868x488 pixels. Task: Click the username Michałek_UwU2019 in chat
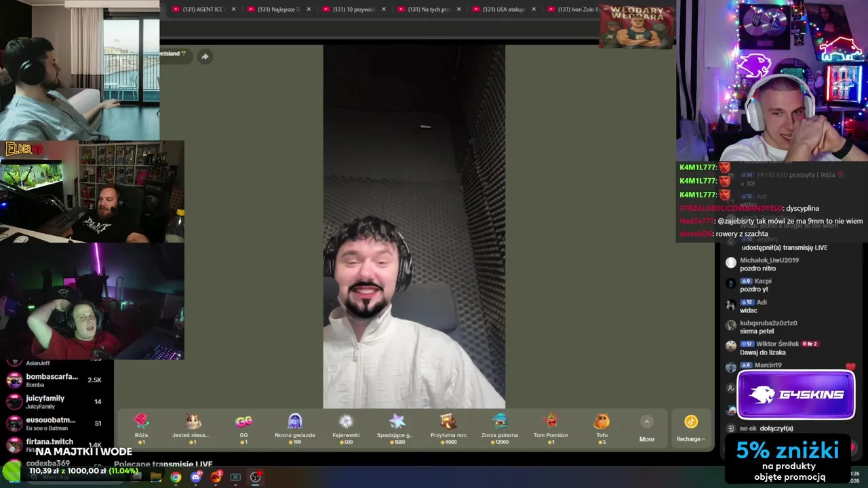(x=769, y=260)
